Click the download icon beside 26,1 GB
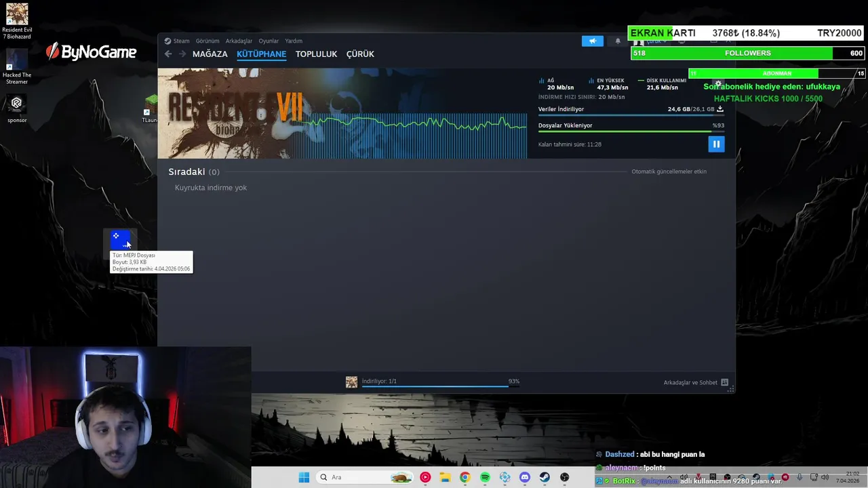868x488 pixels. (720, 109)
